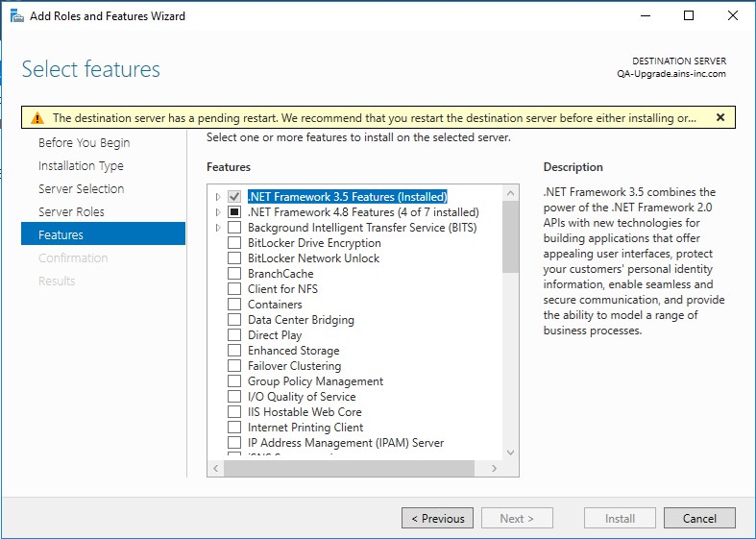
Task: Click the yellow warning triangle icon
Action: coord(37,118)
